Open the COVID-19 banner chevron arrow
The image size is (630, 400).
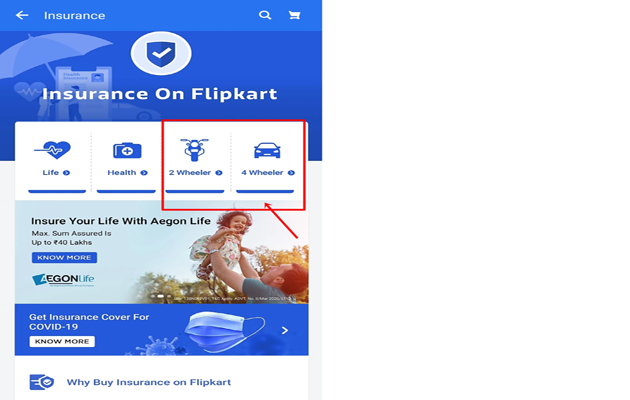pyautogui.click(x=285, y=330)
